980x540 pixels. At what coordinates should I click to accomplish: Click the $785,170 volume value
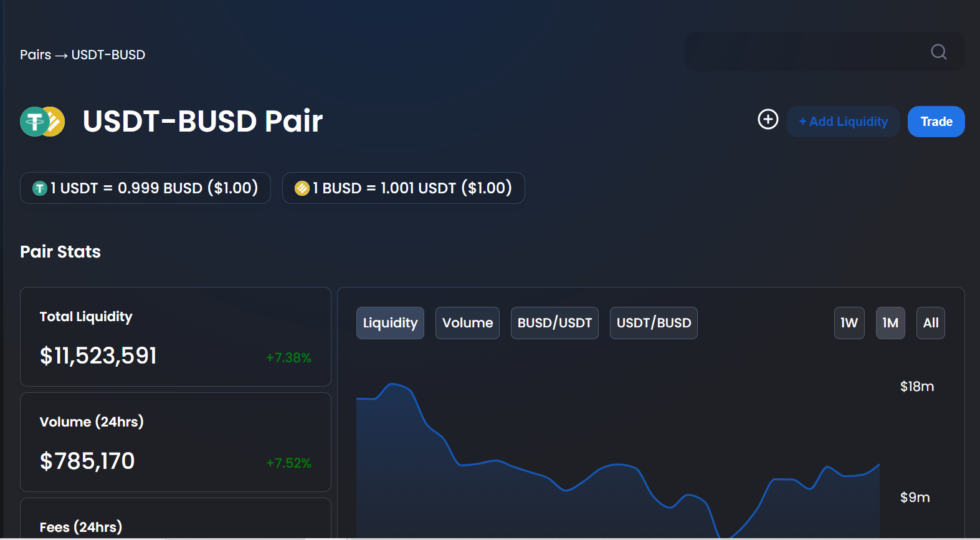tap(87, 461)
